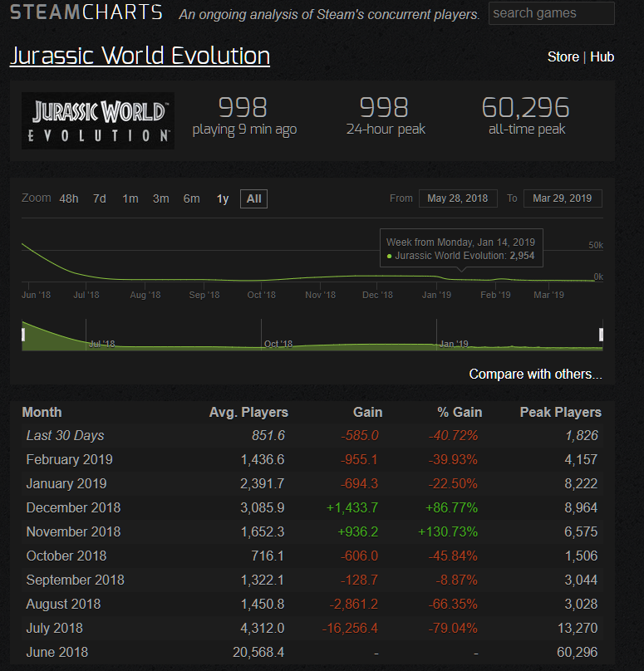Click the Jurassic World Evolution game banner image
The height and width of the screenshot is (671, 644).
coord(97,120)
